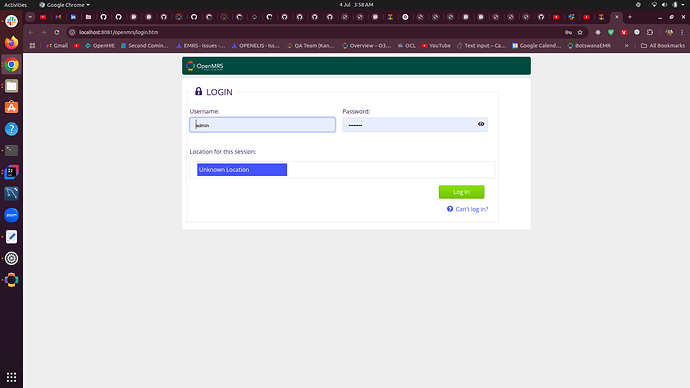Open the OPENELIS - Iss... bookmark

coord(256,45)
